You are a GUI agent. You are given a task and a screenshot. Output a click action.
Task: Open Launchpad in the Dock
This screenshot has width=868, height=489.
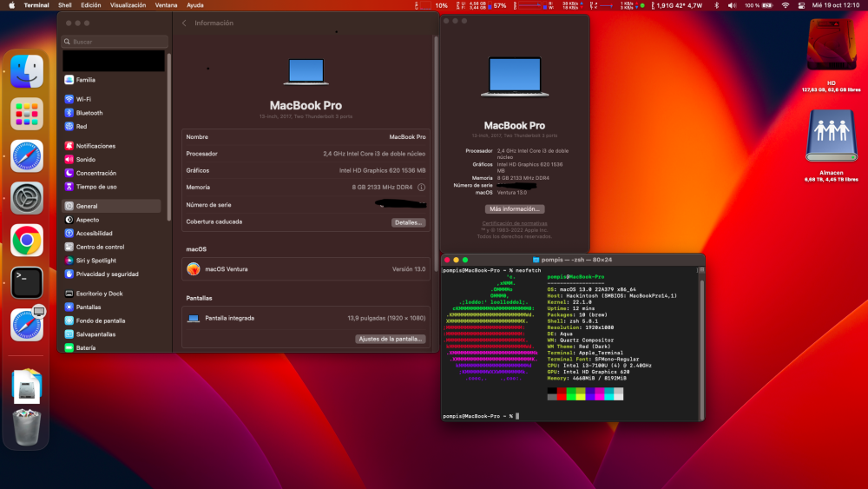tap(27, 114)
